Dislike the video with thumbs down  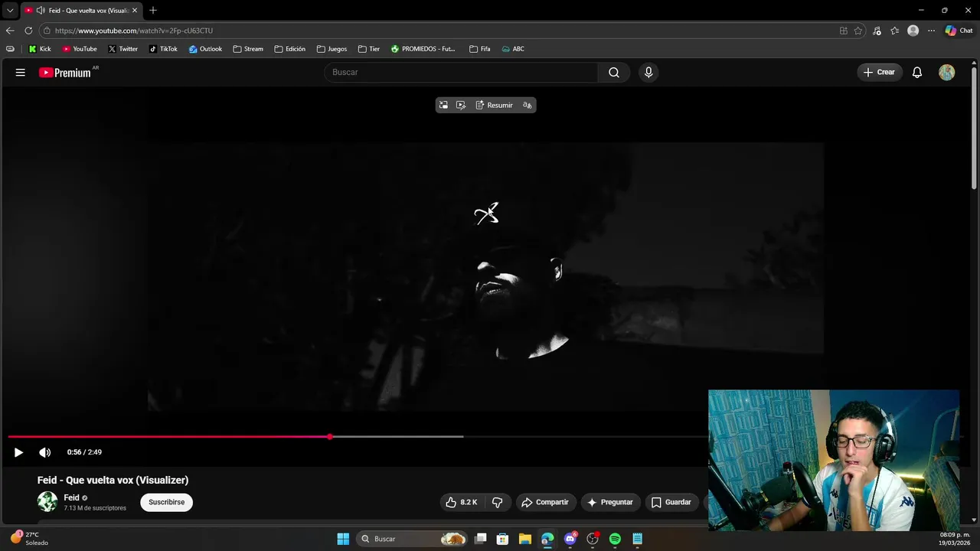point(497,502)
